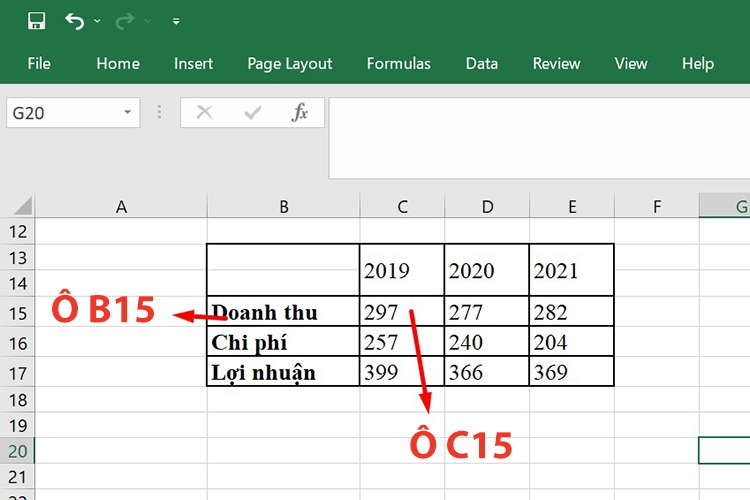Select row 21 header
The image size is (750, 500).
(18, 477)
